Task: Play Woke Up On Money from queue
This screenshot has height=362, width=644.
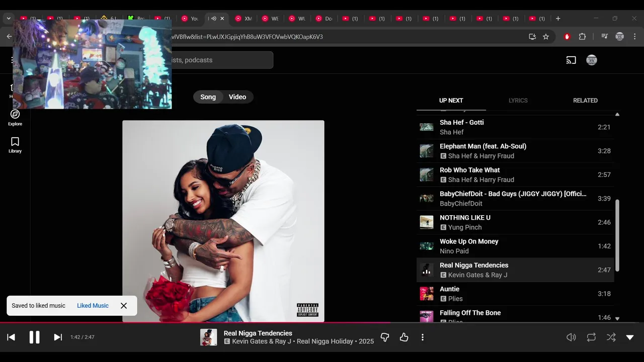Action: [515, 246]
